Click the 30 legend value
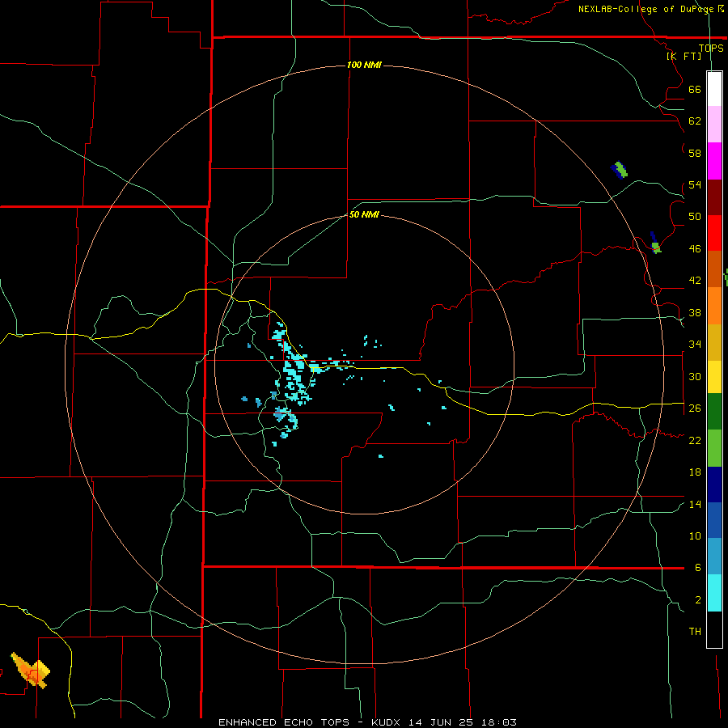This screenshot has width=728, height=728. (695, 376)
